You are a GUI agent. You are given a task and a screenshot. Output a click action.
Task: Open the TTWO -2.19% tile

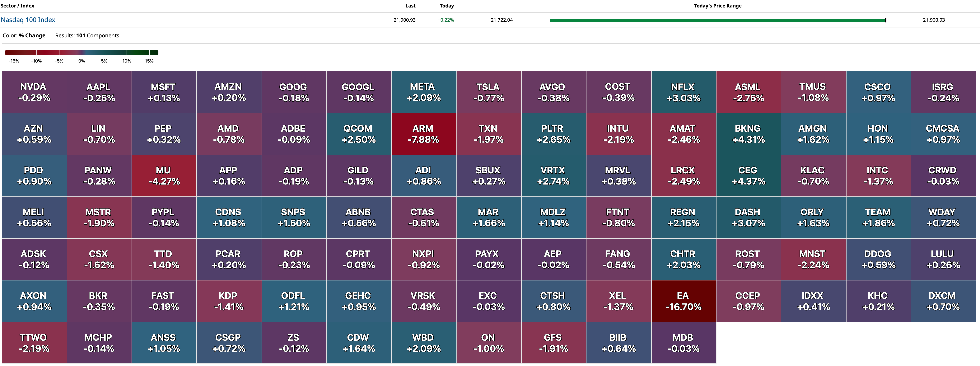[x=34, y=343]
